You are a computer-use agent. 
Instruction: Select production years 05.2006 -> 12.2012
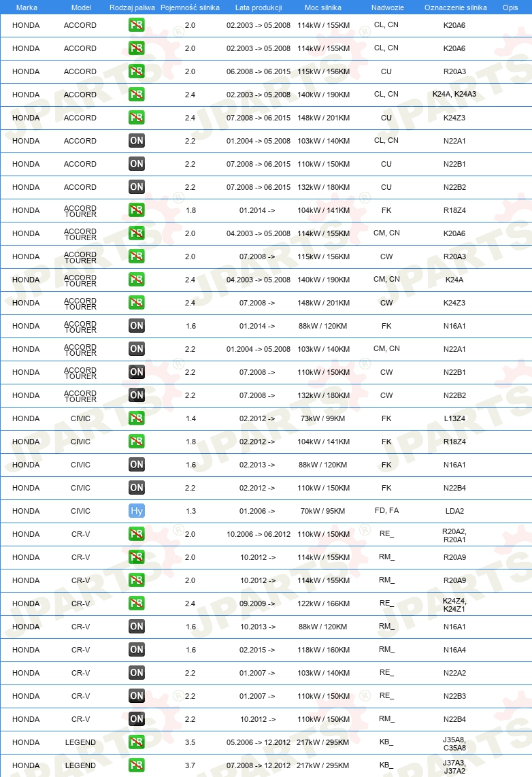[x=259, y=742]
